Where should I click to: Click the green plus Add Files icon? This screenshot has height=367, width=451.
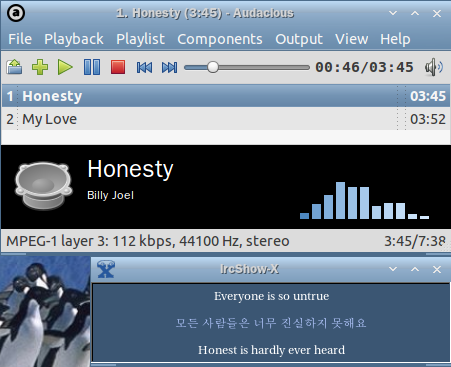40,67
